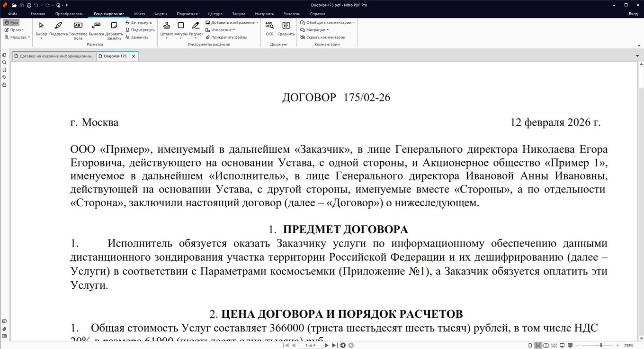The width and height of the screenshot is (644, 349).
Task: Open the Сравнить compare documents tool
Action: 286,28
